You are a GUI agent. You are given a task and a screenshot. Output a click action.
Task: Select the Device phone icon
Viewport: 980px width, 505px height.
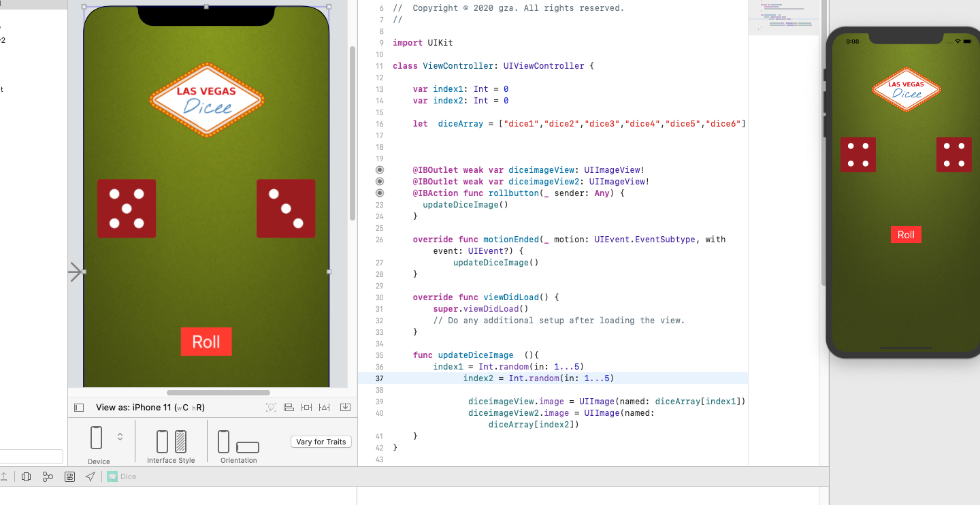(96, 438)
